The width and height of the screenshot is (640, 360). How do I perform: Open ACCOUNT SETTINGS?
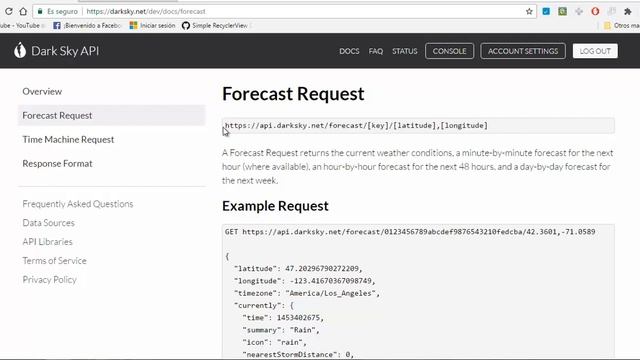523,51
